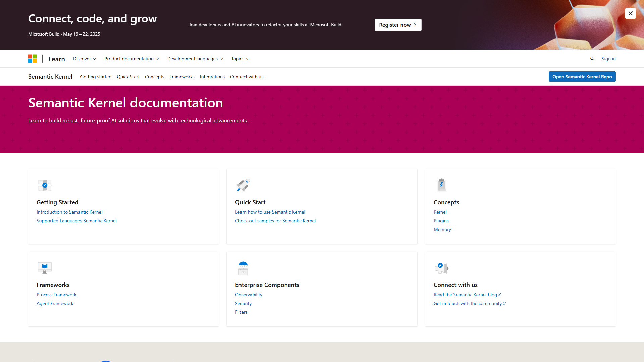Click the Connect with us megaphone icon
The width and height of the screenshot is (644, 362).
click(441, 268)
